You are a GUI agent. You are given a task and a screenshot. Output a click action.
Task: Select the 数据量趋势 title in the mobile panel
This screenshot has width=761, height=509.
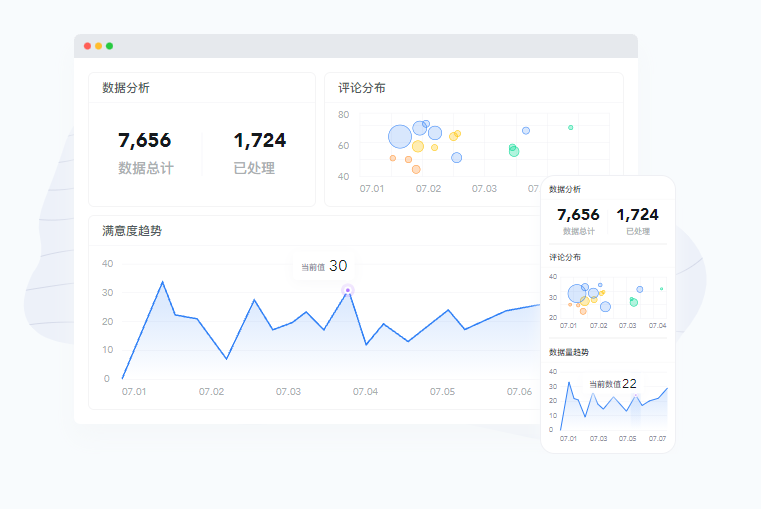569,352
